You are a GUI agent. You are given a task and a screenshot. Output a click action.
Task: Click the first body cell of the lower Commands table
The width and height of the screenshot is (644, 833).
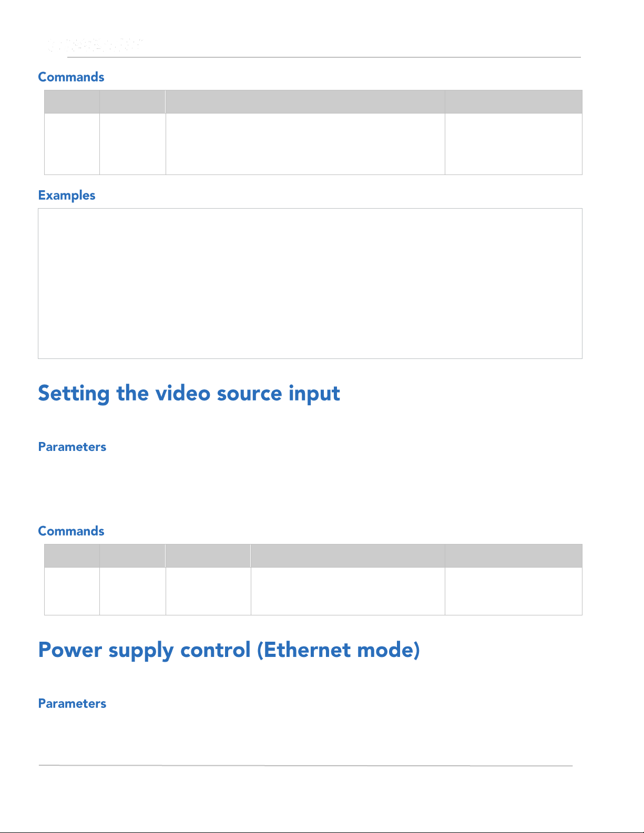(x=72, y=591)
